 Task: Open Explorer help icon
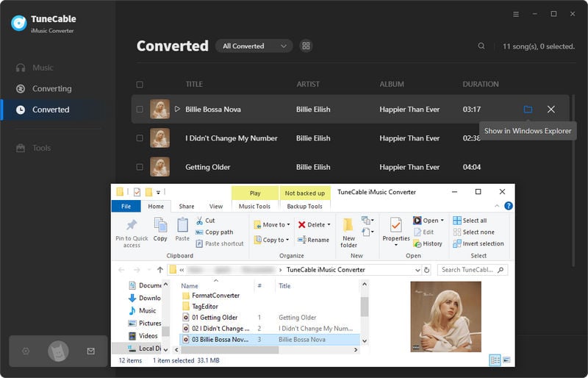509,206
